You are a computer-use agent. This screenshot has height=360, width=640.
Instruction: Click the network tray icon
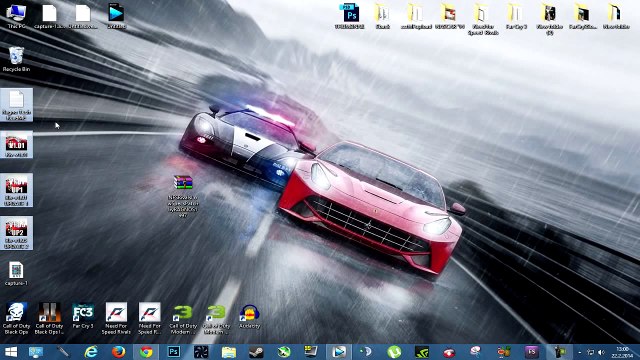(590, 352)
